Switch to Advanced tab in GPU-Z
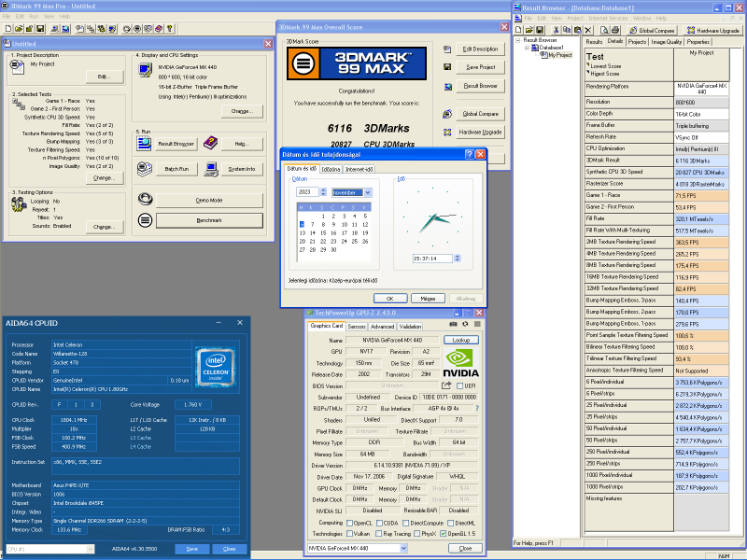 click(383, 326)
